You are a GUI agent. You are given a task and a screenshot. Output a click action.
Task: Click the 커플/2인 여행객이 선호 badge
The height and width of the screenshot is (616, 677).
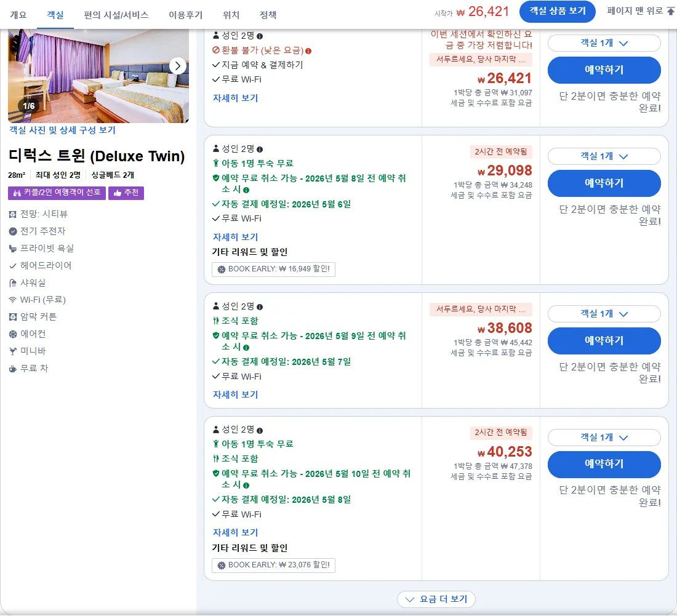(57, 193)
